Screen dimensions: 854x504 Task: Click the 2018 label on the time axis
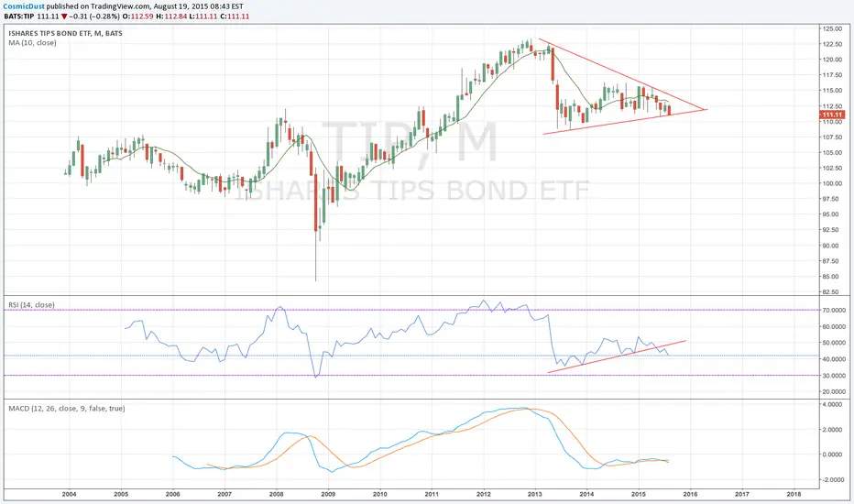(x=794, y=494)
